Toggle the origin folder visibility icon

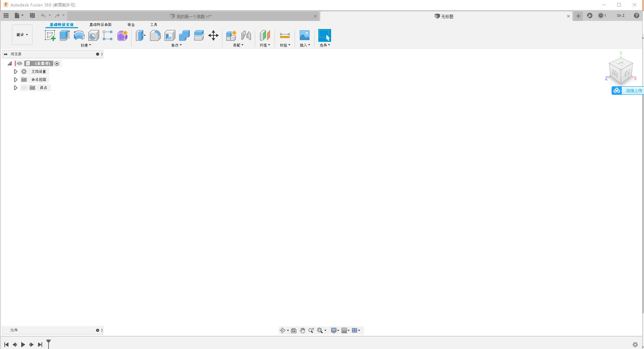coord(24,88)
